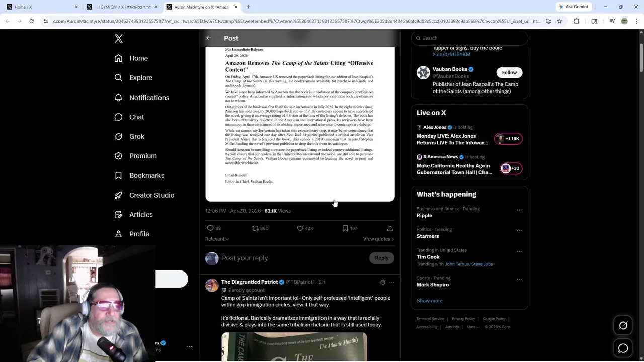Click the Reply button

[x=382, y=258]
